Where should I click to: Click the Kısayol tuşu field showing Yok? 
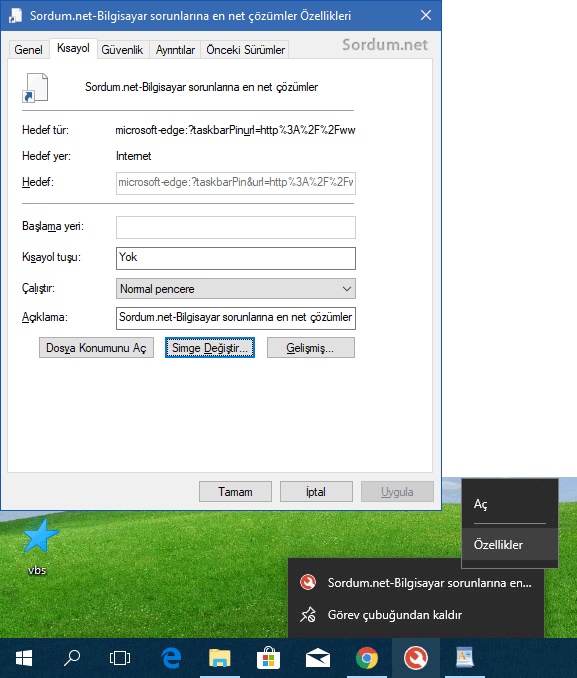point(236,258)
